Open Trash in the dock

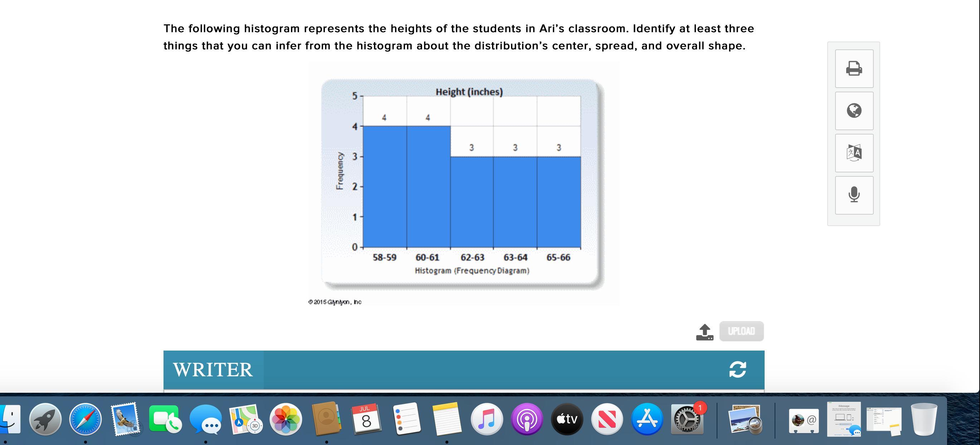(925, 419)
